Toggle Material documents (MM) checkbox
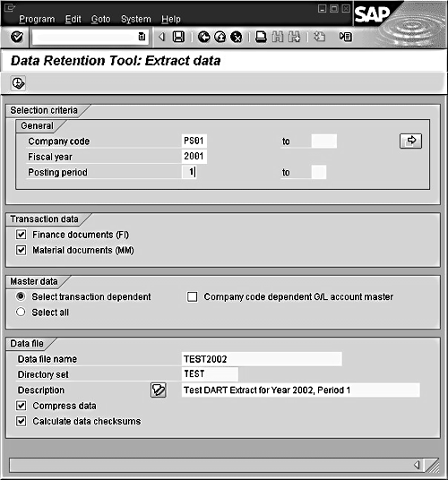448x480 pixels. pos(21,250)
